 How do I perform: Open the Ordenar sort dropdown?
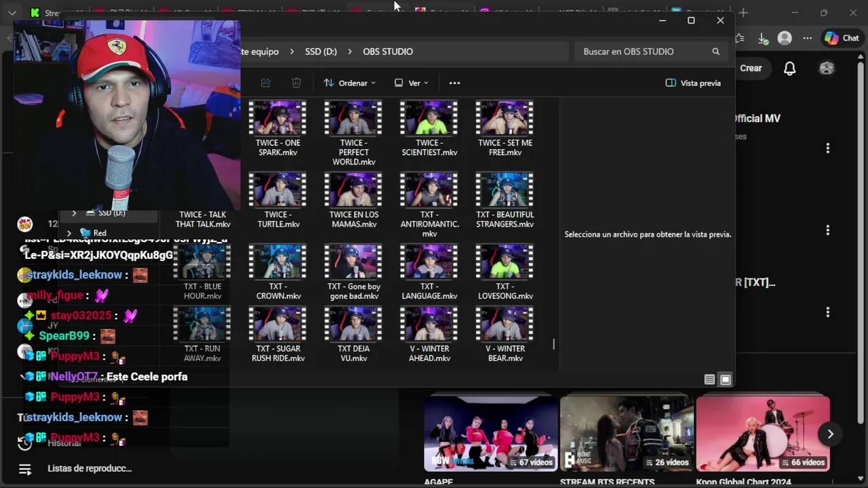click(349, 83)
